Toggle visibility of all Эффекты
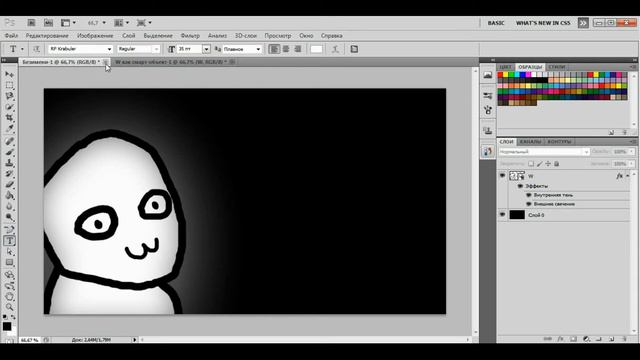The width and height of the screenshot is (640, 360). coord(520,186)
